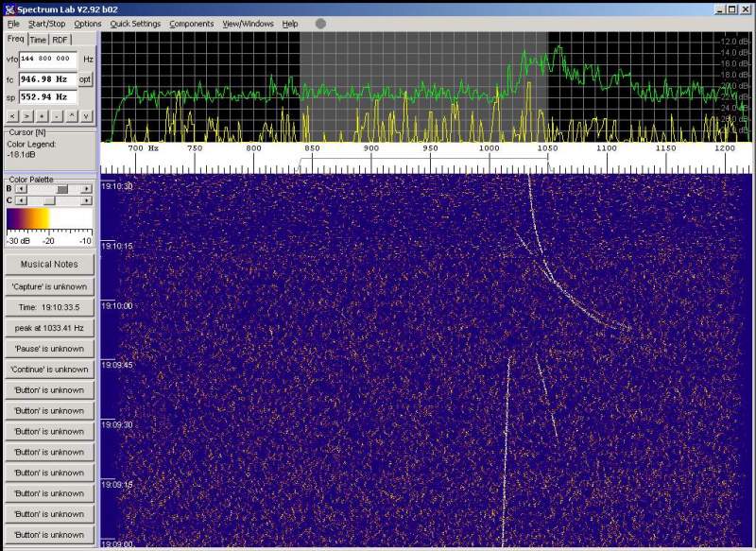Click the vfo frequency input field
756x551 pixels.
47,59
